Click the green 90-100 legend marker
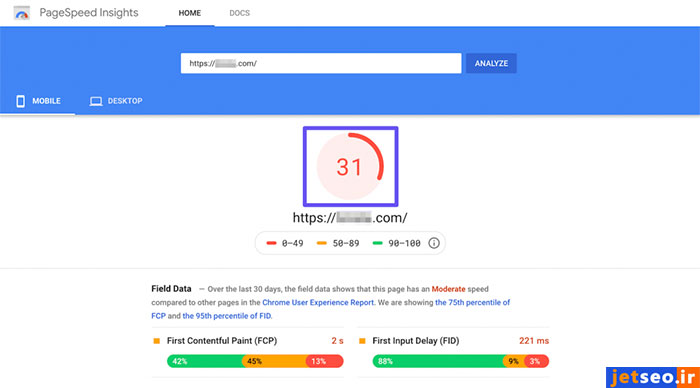 377,243
